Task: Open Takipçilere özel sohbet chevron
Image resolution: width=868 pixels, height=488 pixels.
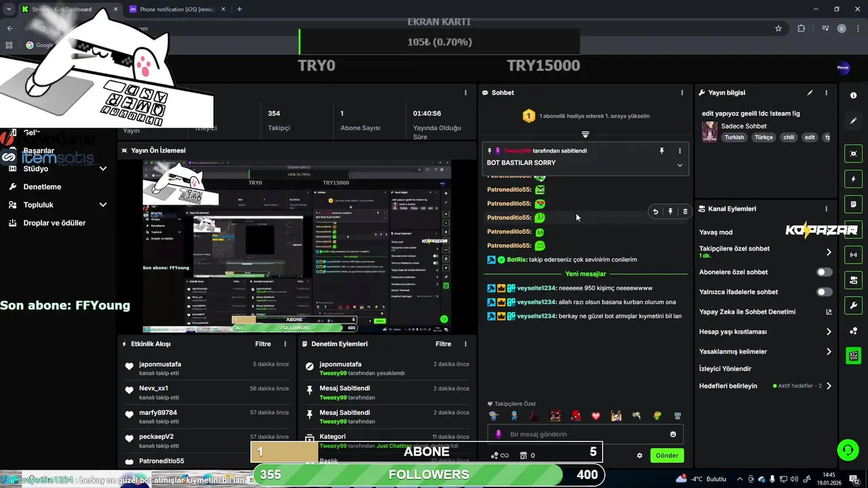Action: pyautogui.click(x=829, y=252)
